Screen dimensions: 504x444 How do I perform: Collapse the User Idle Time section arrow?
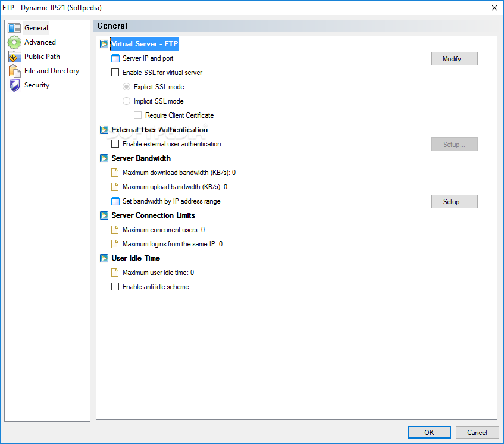[x=104, y=258]
